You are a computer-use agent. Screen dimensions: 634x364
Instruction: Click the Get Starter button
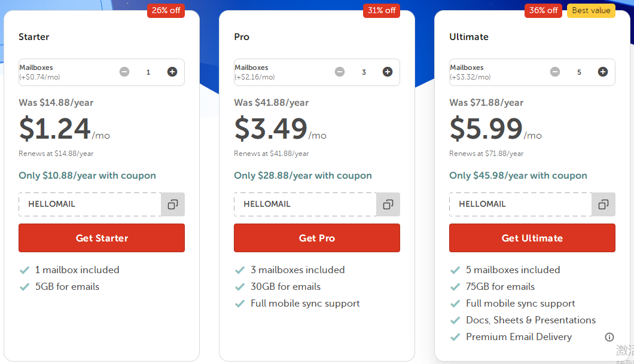pos(102,238)
